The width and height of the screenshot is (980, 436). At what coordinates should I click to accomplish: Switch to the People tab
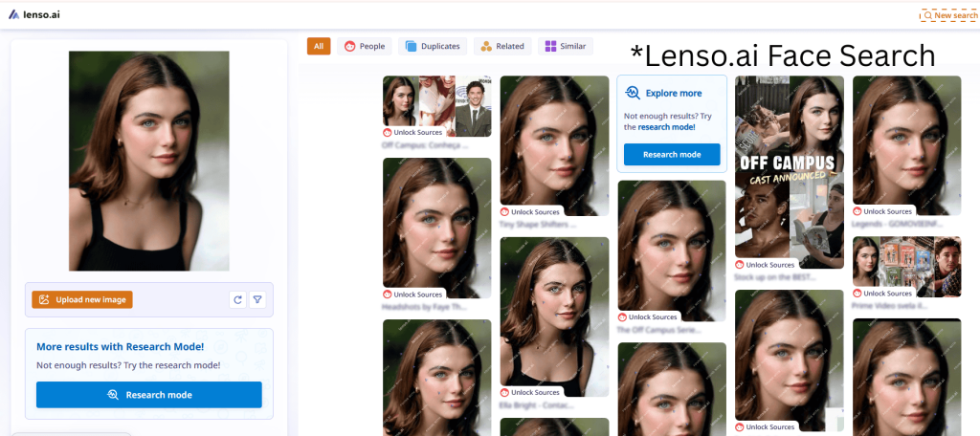365,46
